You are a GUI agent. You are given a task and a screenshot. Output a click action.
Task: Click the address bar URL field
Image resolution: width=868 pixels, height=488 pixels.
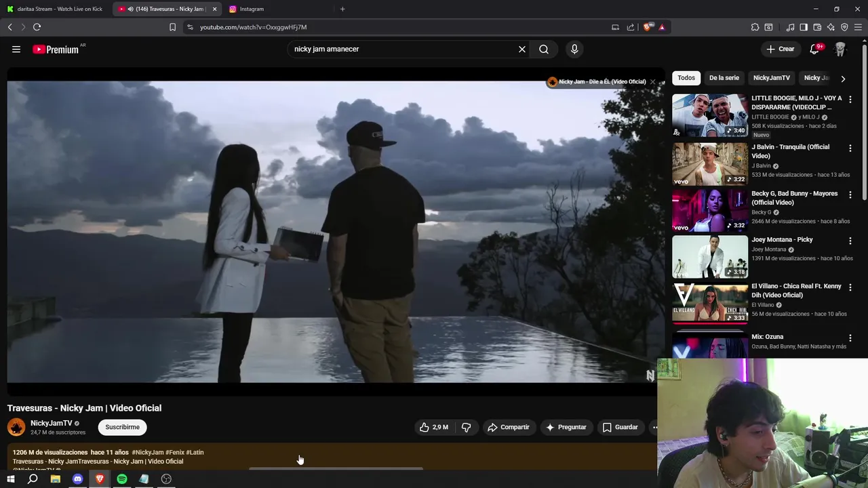[x=400, y=27]
